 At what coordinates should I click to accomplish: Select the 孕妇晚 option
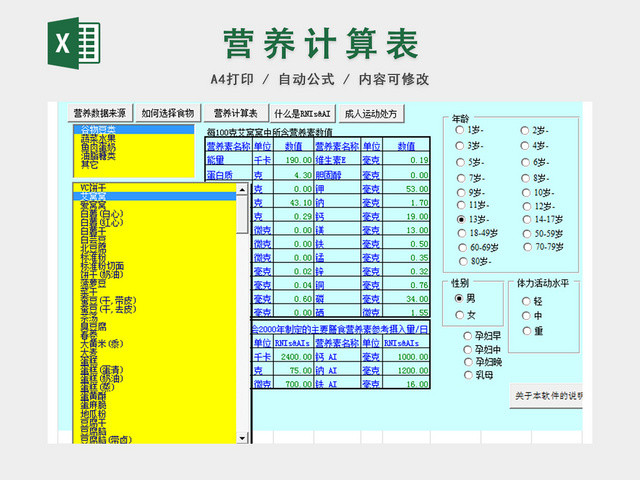468,362
